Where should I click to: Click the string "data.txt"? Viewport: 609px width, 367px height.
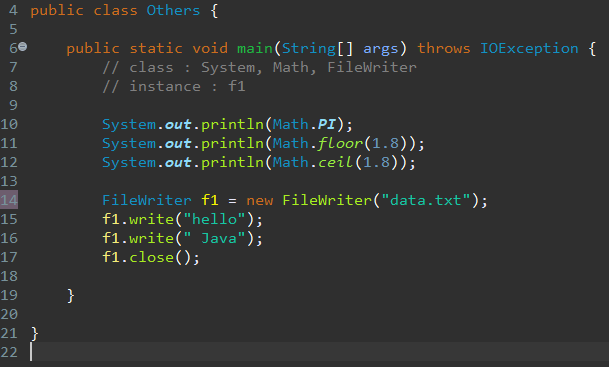[426, 200]
